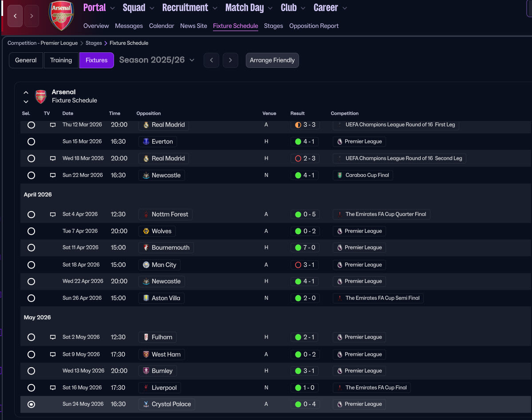This screenshot has width=532, height=420.
Task: Click the forward navigation arrow
Action: tap(32, 16)
